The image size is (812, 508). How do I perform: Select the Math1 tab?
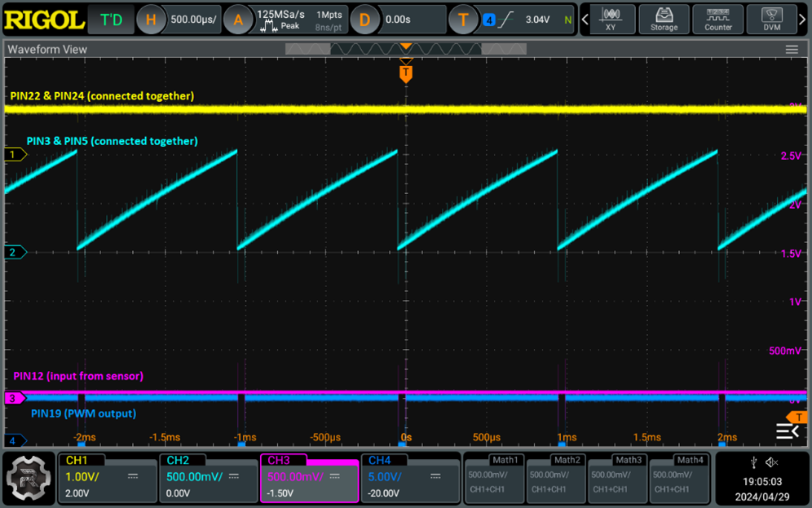point(495,478)
